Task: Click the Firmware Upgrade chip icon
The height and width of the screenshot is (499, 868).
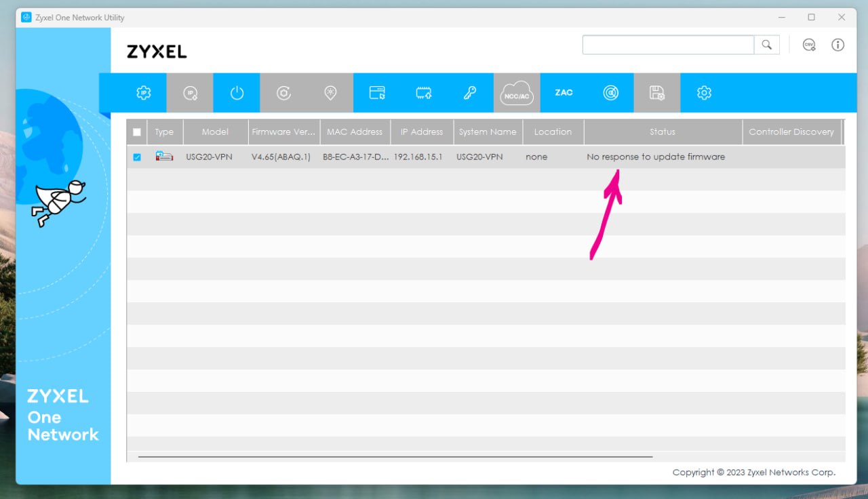Action: tap(424, 93)
